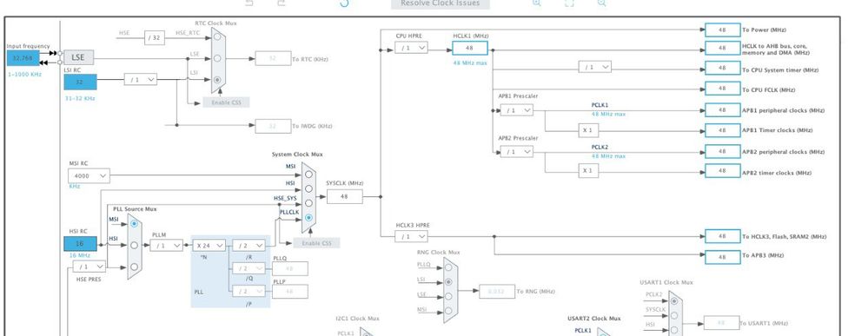Open the LSI RC /1 divider dropdown
Image resolution: width=868 pixels, height=336 pixels.
141,80
